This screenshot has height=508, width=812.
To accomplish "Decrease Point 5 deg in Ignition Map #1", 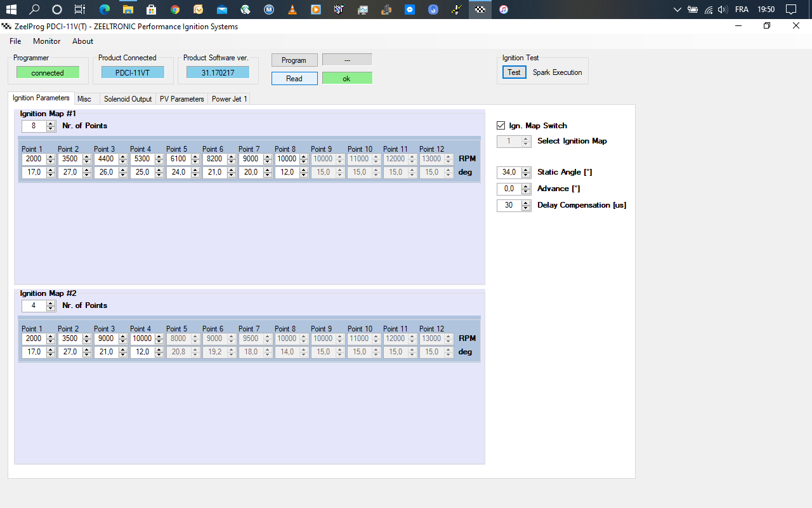I will pos(195,175).
